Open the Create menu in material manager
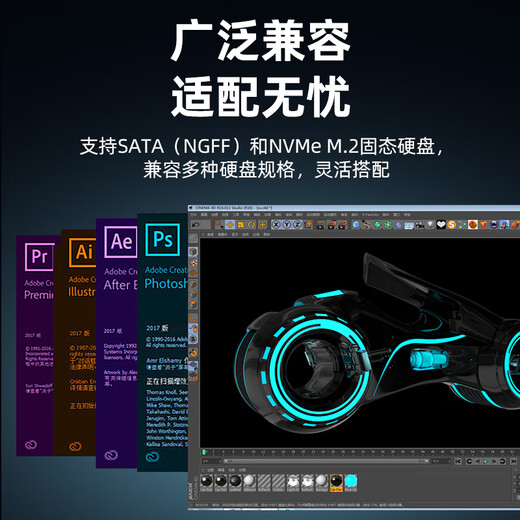This screenshot has width=520, height=520. (x=210, y=470)
